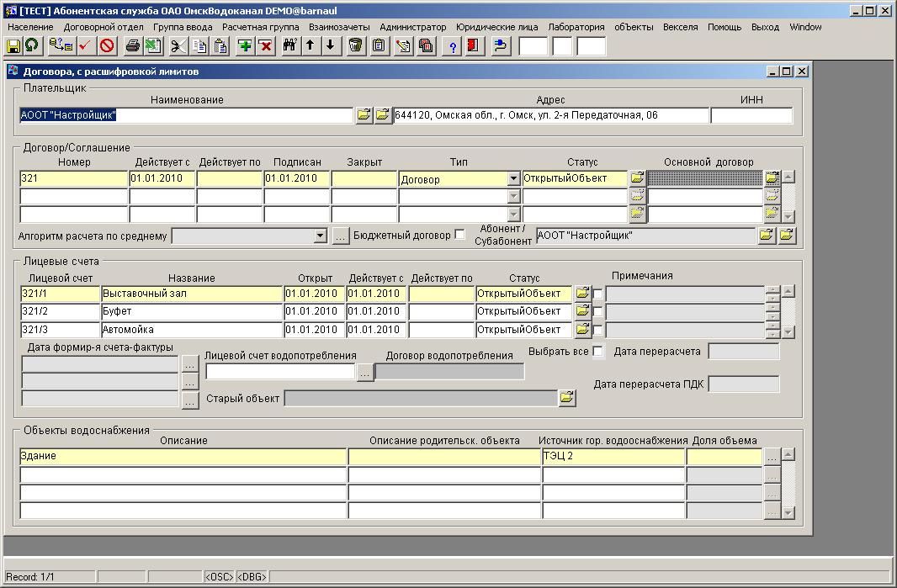Click the red circle cancel icon
This screenshot has height=588, width=897.
[107, 46]
